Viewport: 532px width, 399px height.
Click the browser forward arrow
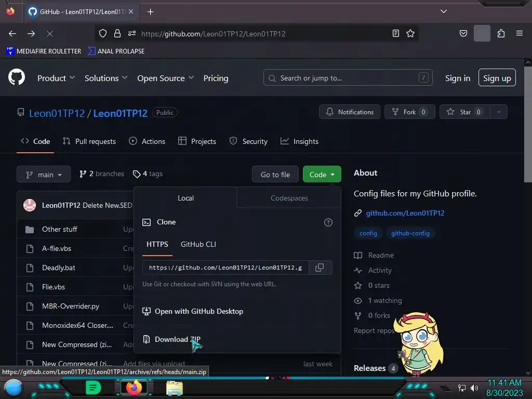coord(31,34)
